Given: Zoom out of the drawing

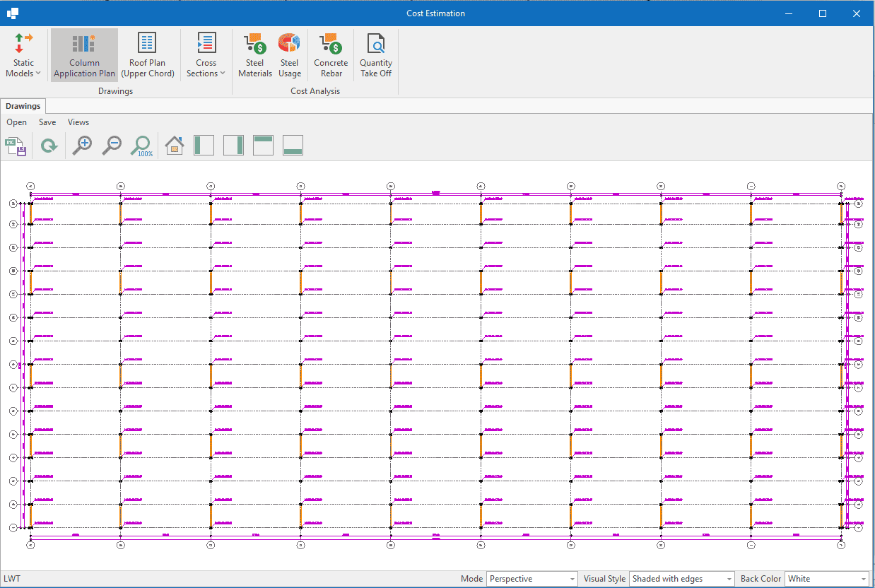Looking at the screenshot, I should (x=112, y=146).
